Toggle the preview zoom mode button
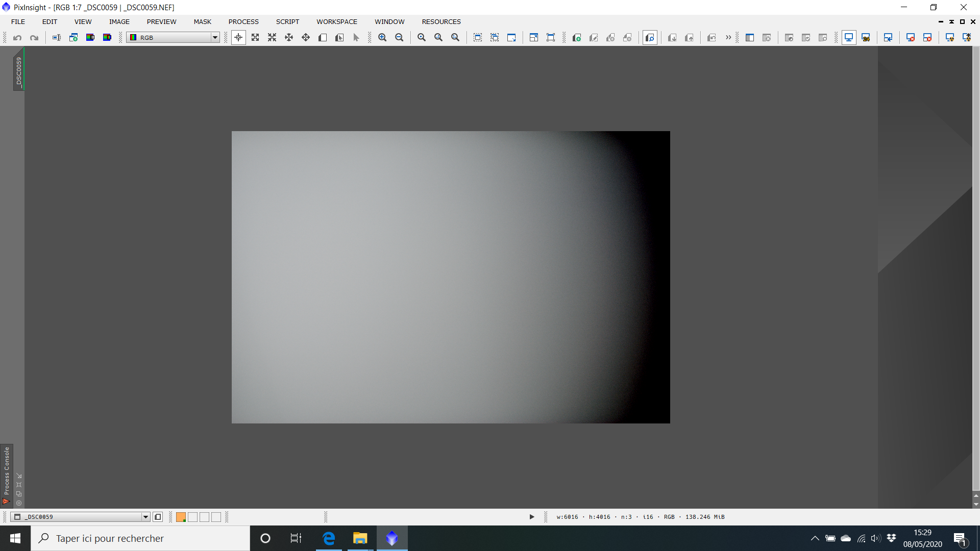Viewport: 980px width, 551px height. pos(650,38)
